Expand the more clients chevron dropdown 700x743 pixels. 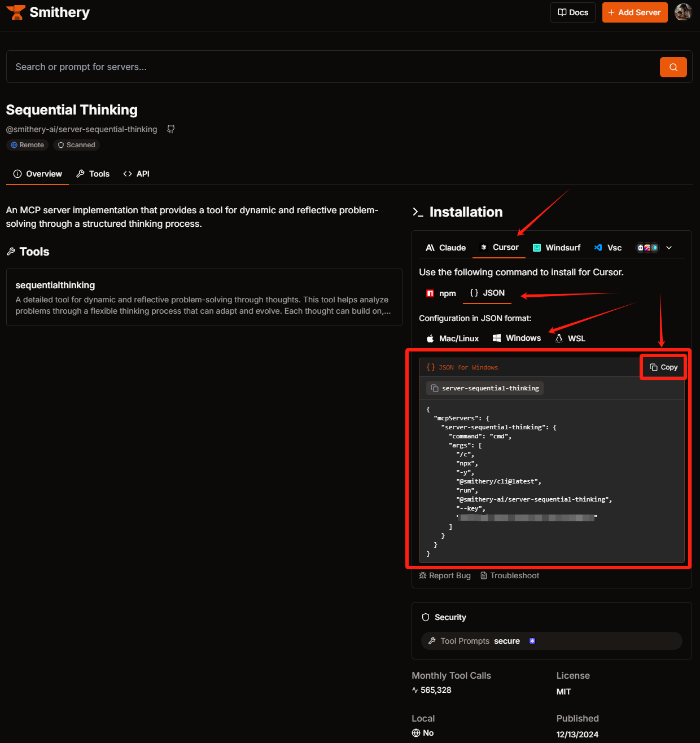(669, 248)
